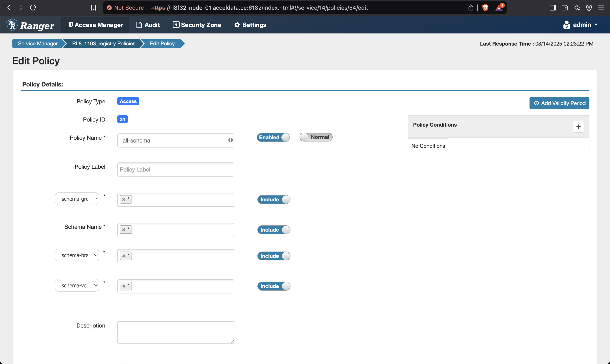
Task: Remove the schema-branch asterisk tag
Action: pos(124,256)
